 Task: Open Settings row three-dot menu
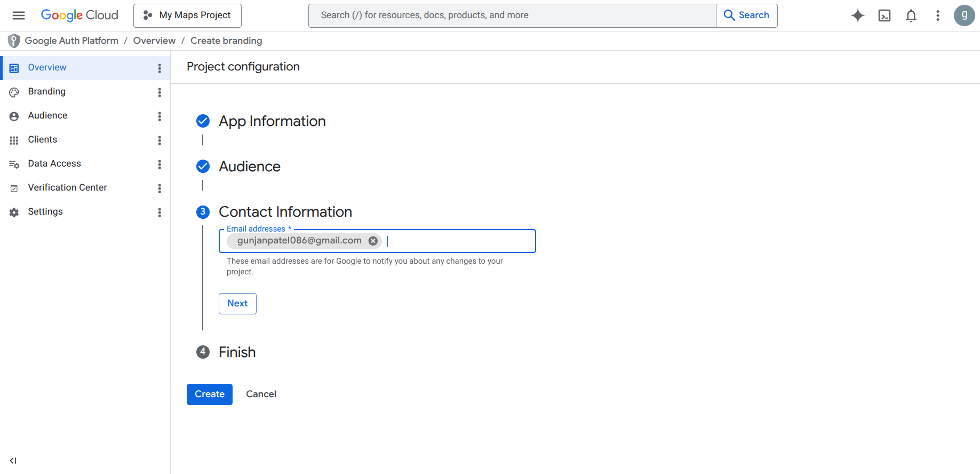[160, 212]
